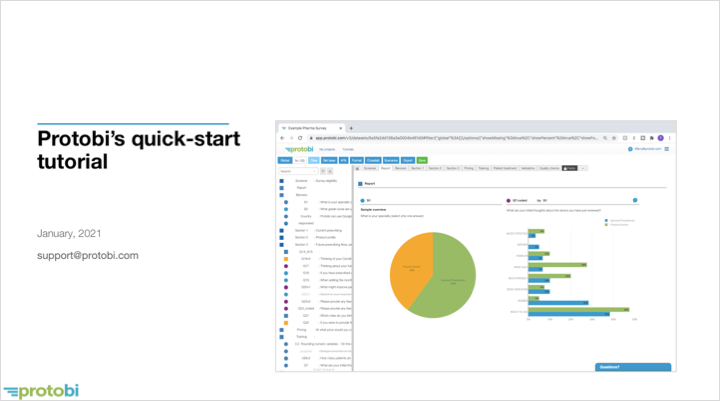Click the Report section icon in main panel
The image size is (720, 401).
360,185
